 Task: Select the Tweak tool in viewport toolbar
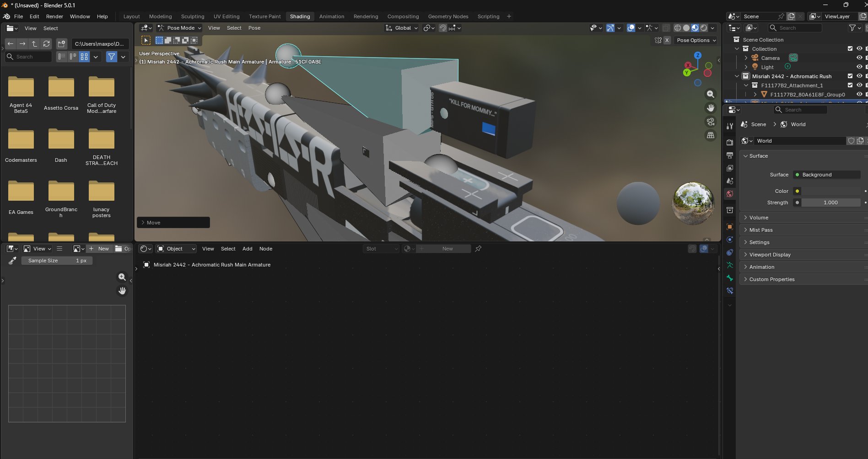tap(146, 40)
